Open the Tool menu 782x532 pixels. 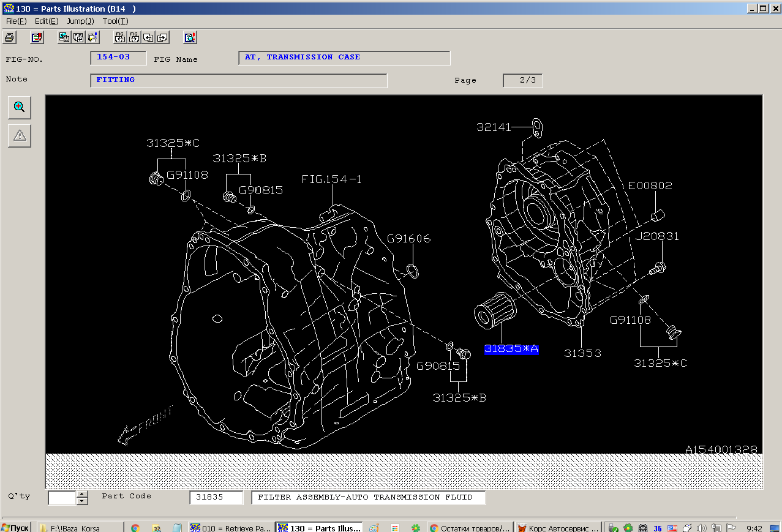(x=115, y=21)
